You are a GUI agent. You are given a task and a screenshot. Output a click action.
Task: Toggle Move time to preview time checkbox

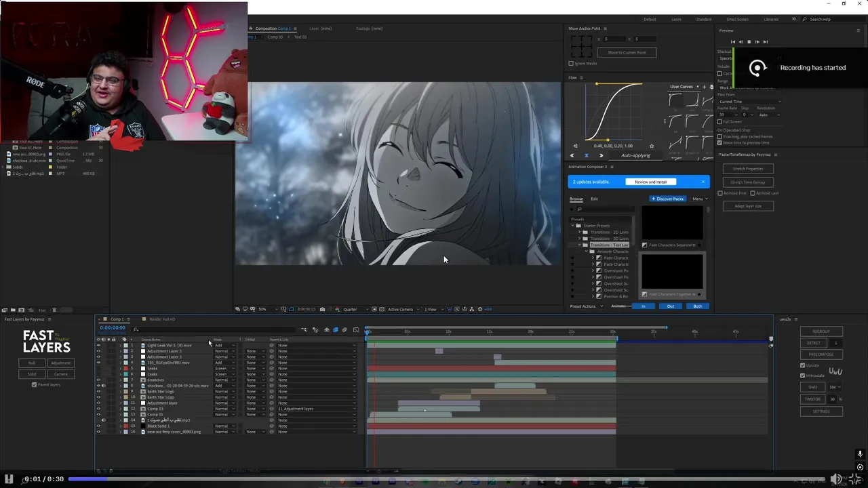[x=720, y=142]
